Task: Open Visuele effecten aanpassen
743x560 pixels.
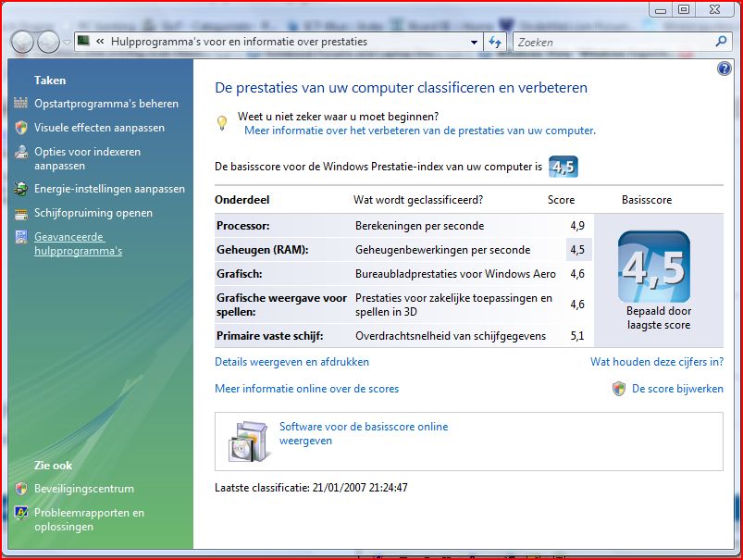Action: click(x=100, y=128)
